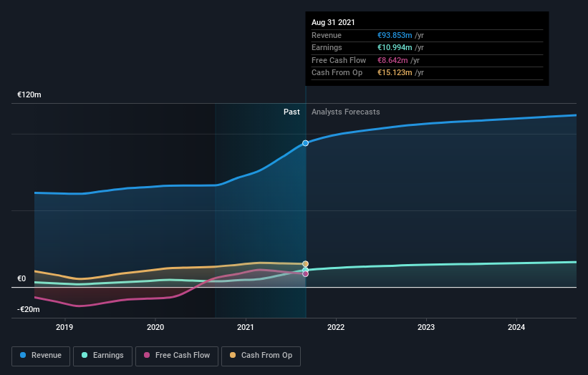Select the orange Cash From Op data point
Screen dimensions: 588x375
pyautogui.click(x=306, y=264)
